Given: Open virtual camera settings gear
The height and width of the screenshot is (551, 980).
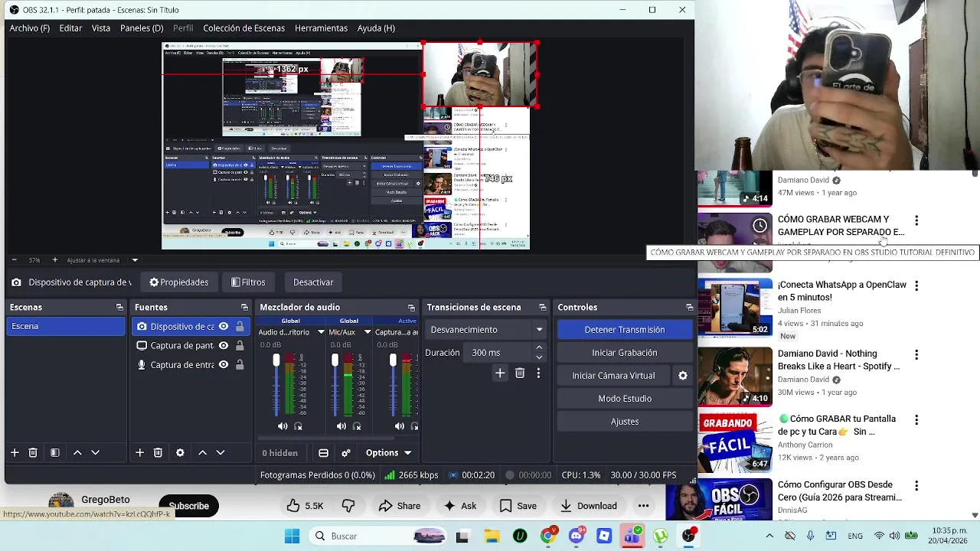Looking at the screenshot, I should [683, 376].
